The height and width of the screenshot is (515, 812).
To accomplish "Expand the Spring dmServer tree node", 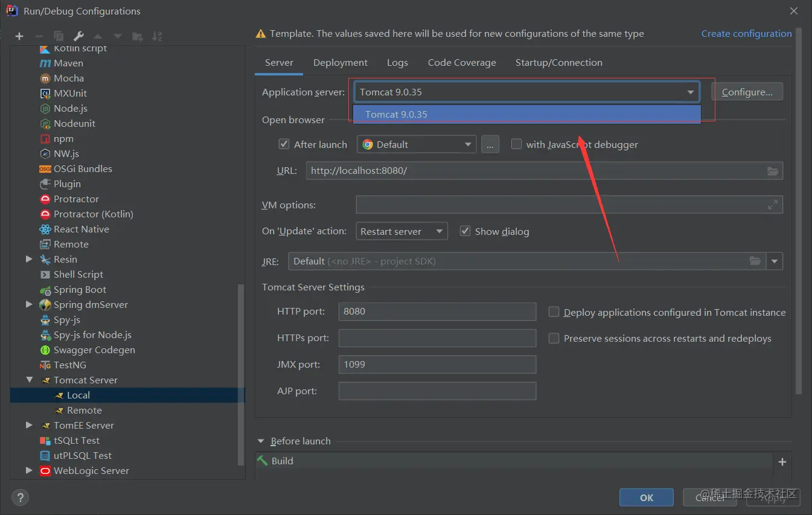I will [29, 304].
